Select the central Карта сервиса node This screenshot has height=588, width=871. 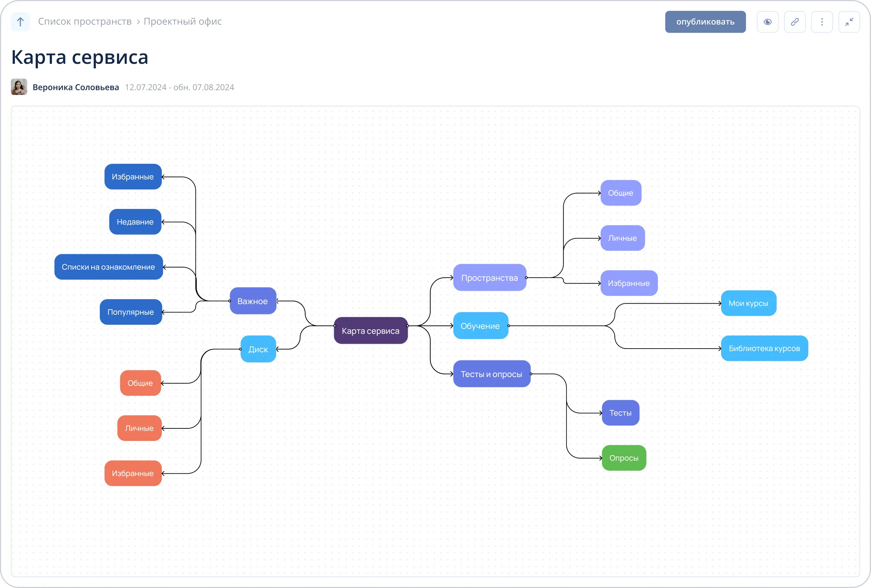[370, 330]
